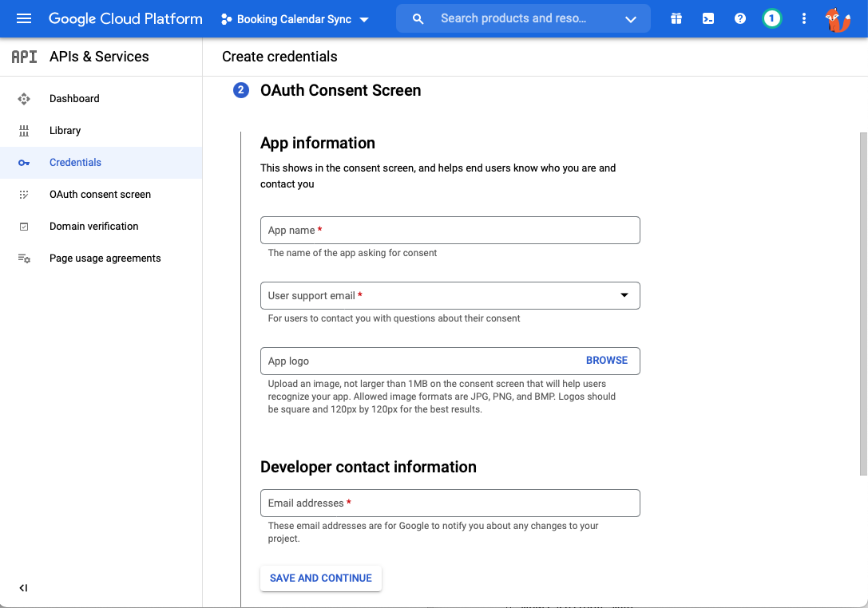Click SAVE AND CONTINUE

coord(320,578)
